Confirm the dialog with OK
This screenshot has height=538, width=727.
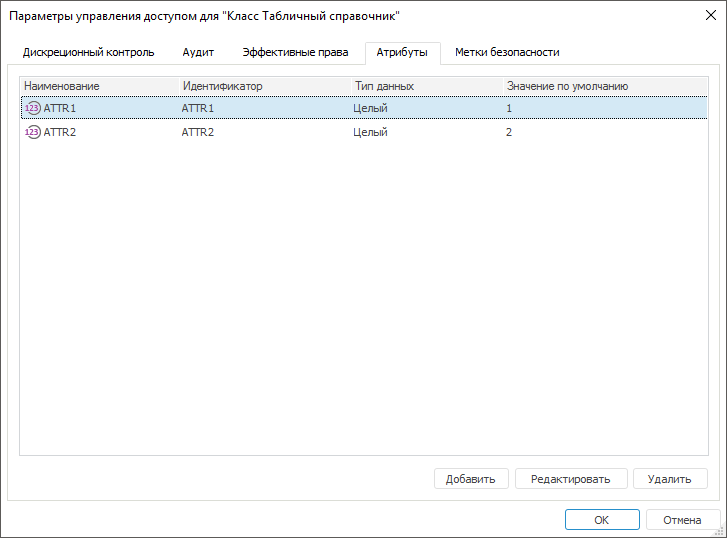pyautogui.click(x=601, y=520)
